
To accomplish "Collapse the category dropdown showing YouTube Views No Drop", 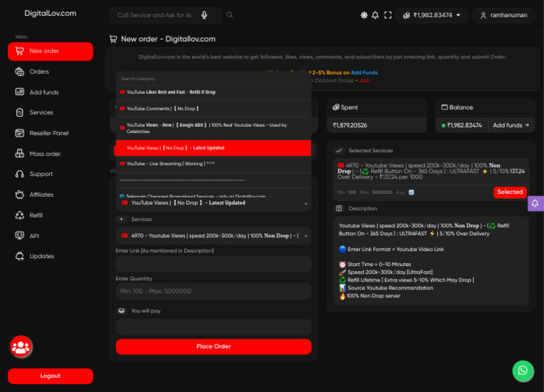I will point(213,203).
